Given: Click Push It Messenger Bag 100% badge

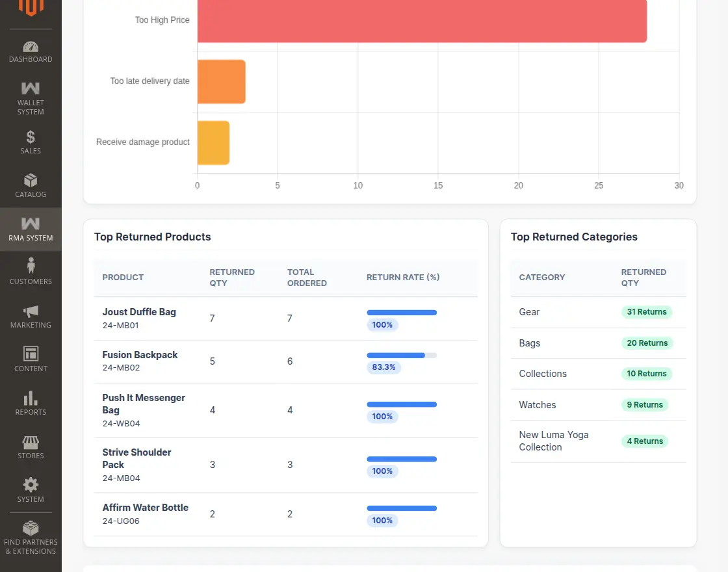Looking at the screenshot, I should click(382, 417).
